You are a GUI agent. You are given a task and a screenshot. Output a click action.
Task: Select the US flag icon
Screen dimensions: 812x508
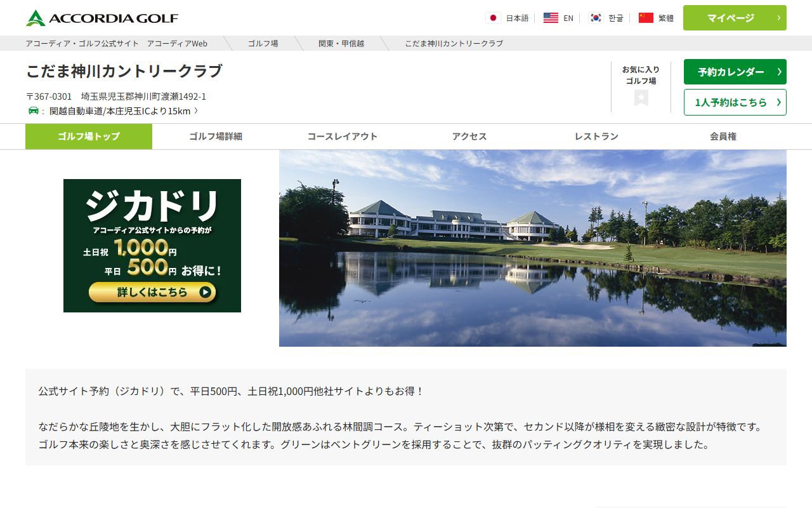coord(551,18)
